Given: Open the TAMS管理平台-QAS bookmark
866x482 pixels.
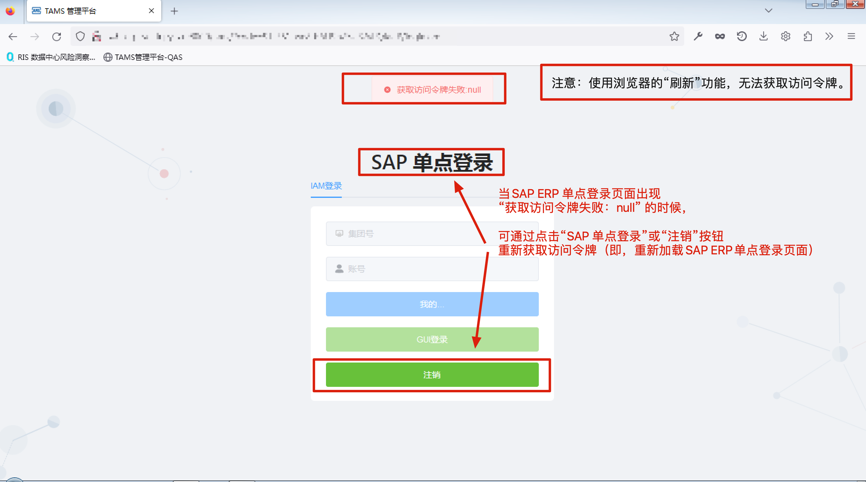Looking at the screenshot, I should click(142, 57).
